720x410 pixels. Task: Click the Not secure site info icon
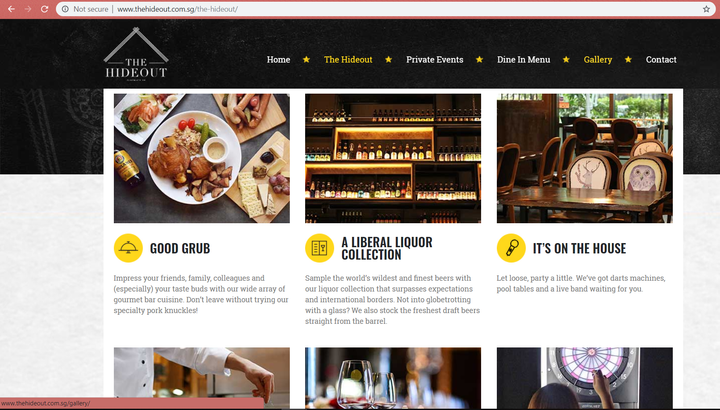point(65,9)
